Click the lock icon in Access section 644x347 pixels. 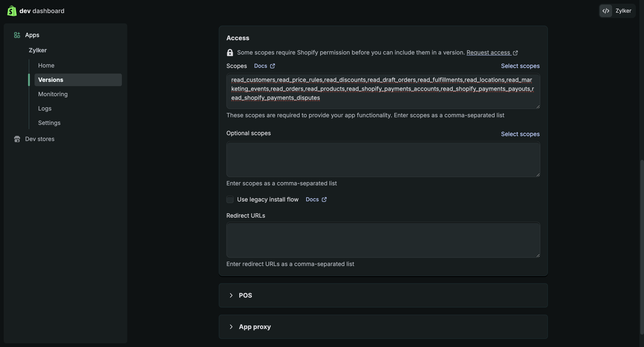click(x=230, y=53)
